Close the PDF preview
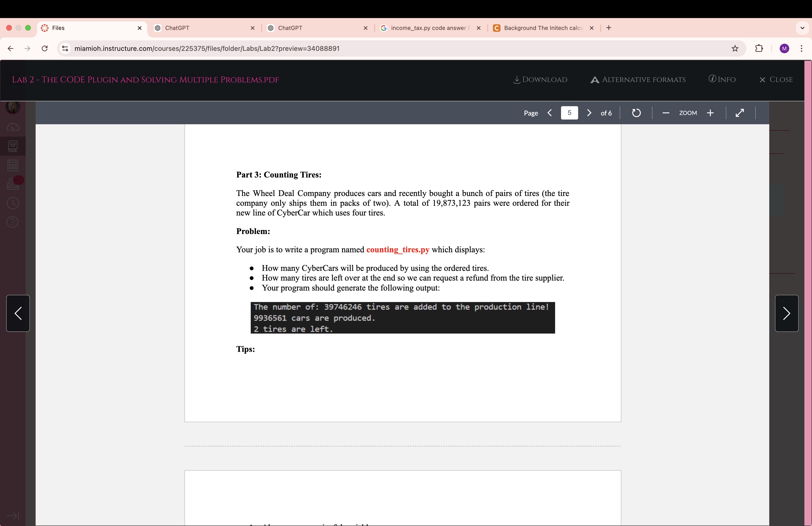The width and height of the screenshot is (812, 526). [776, 80]
